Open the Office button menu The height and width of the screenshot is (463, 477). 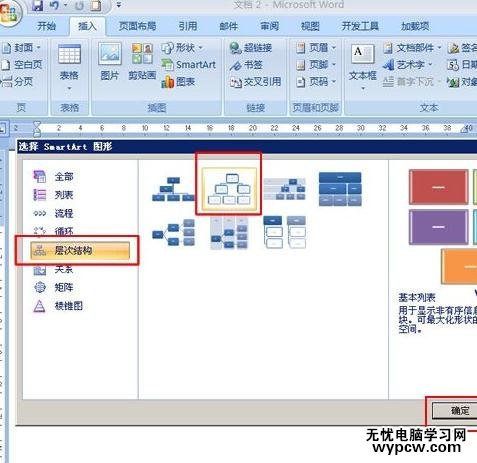(9, 12)
